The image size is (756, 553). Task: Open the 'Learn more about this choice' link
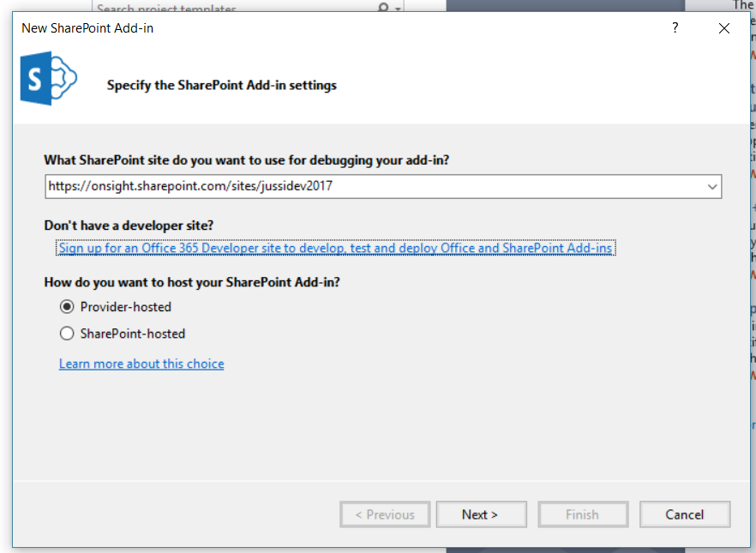pos(141,364)
